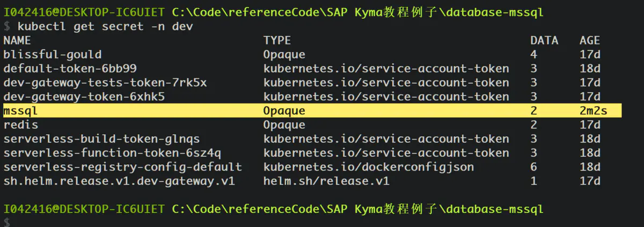Viewport: 644px width, 227px height.
Task: Click the Opaque type in redis row
Action: tap(284, 125)
